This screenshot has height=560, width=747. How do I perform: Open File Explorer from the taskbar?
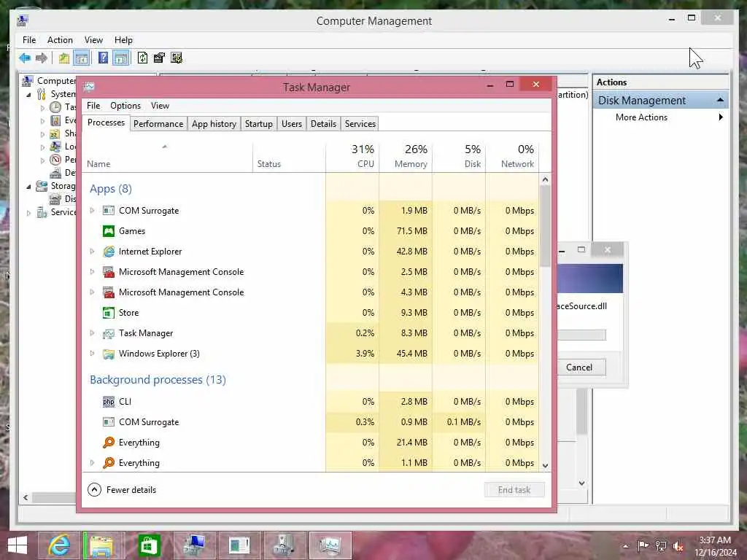pyautogui.click(x=104, y=545)
